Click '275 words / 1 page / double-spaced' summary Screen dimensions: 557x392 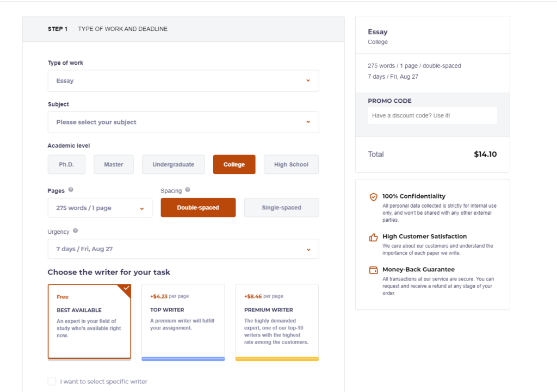pyautogui.click(x=414, y=66)
